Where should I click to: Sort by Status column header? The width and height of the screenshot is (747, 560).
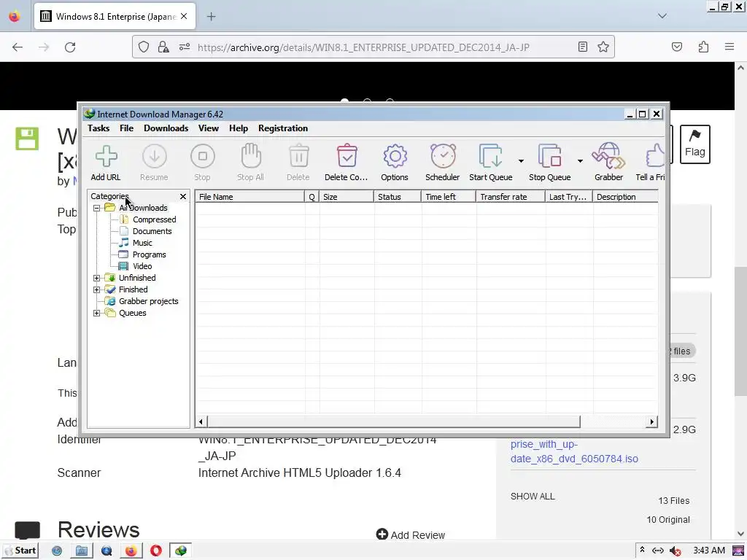point(398,197)
